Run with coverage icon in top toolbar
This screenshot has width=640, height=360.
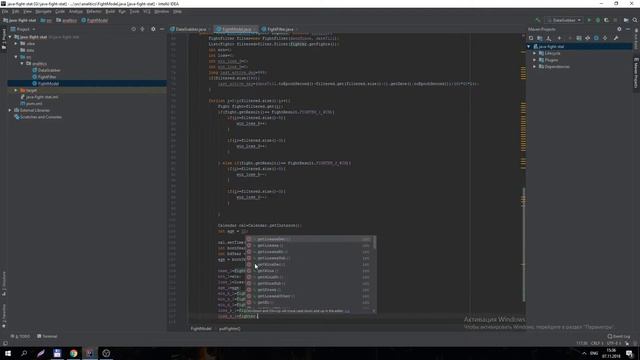pyautogui.click(x=607, y=20)
